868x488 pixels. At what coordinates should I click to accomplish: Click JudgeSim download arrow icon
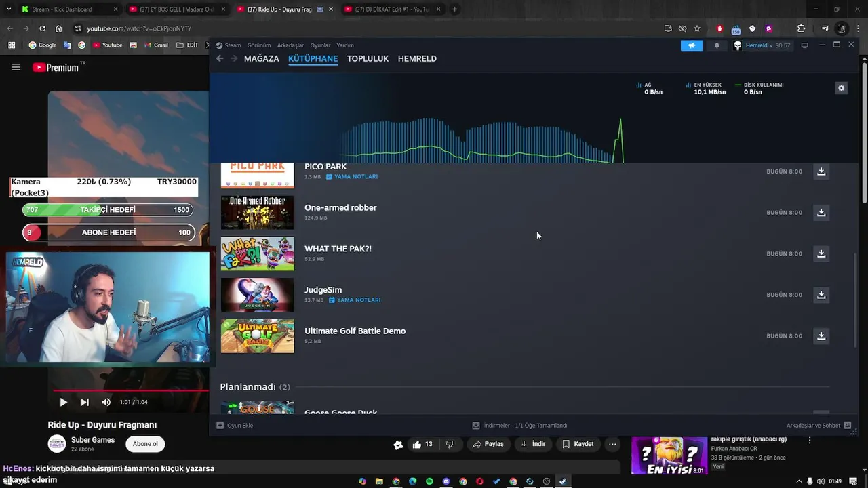click(821, 295)
